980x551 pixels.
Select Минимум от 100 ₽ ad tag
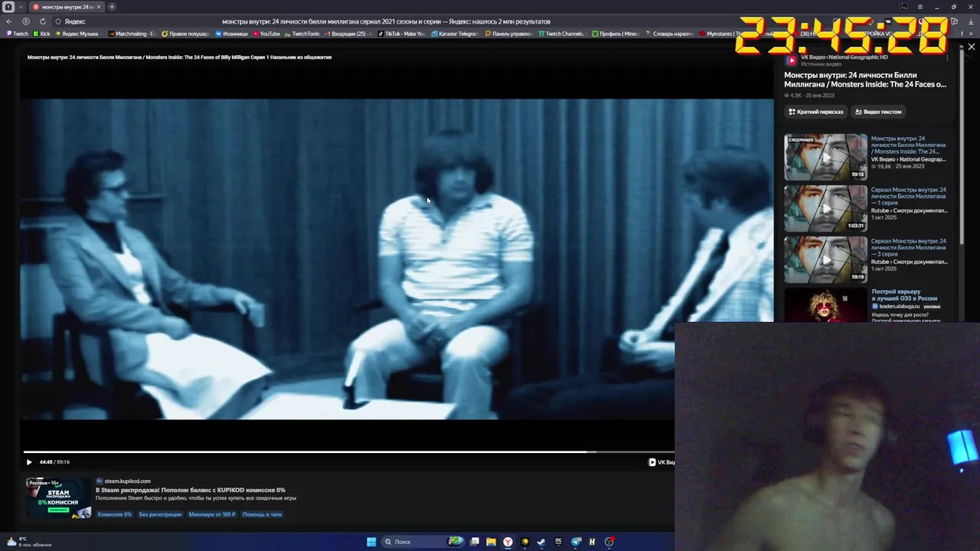pyautogui.click(x=212, y=514)
